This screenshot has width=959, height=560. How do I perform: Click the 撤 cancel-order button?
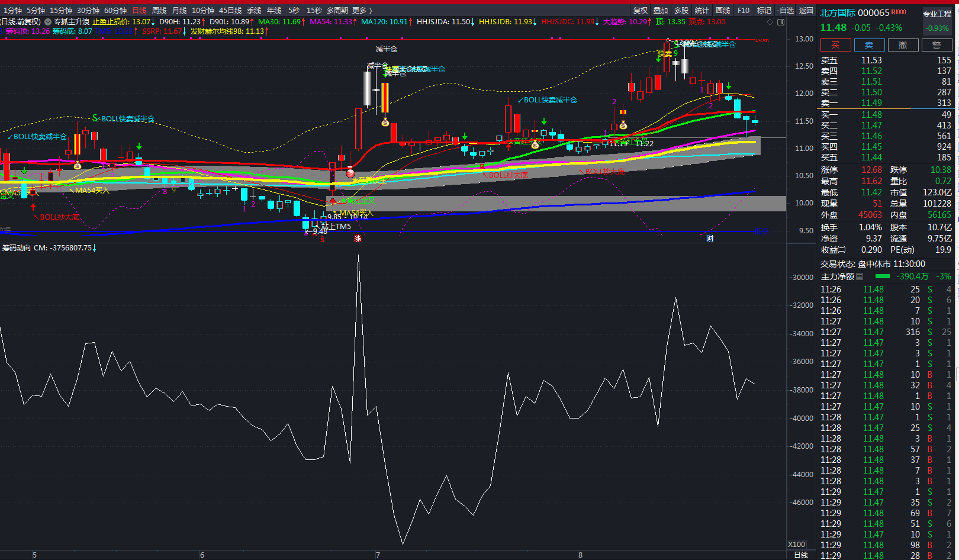pos(903,45)
